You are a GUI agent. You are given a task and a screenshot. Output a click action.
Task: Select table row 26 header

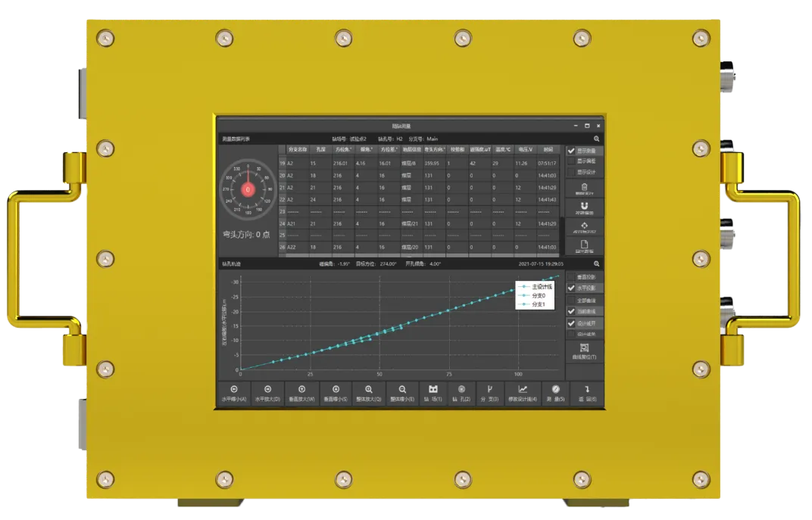(x=283, y=248)
